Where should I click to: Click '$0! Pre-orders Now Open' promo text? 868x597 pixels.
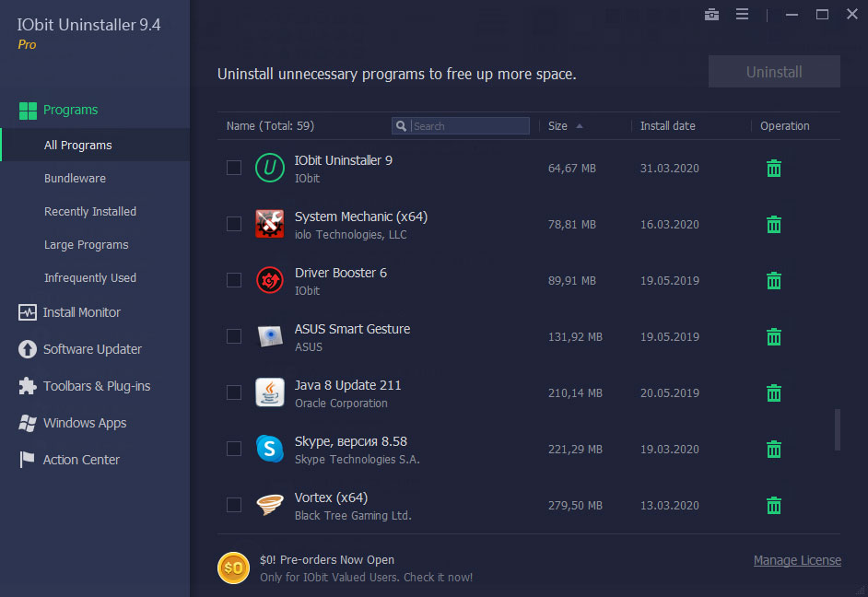click(327, 560)
